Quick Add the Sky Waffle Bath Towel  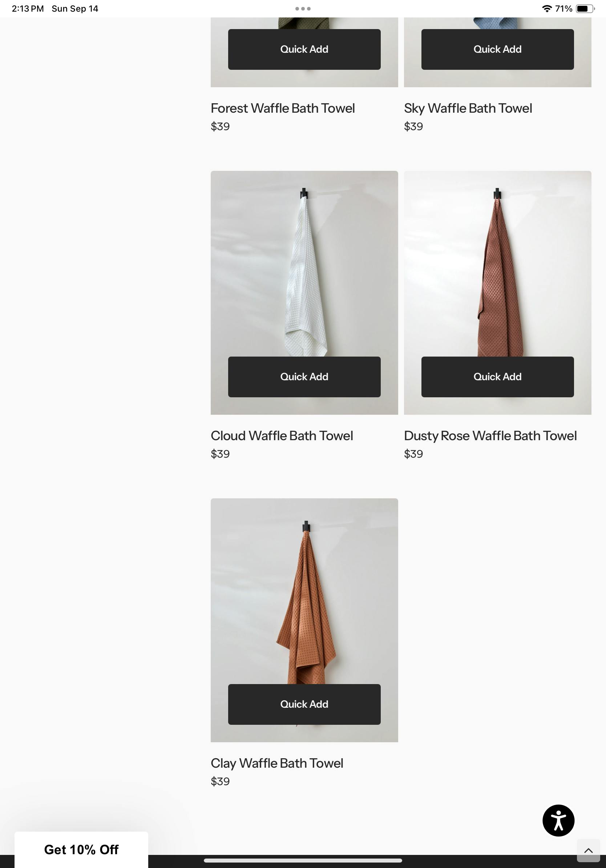coord(497,49)
